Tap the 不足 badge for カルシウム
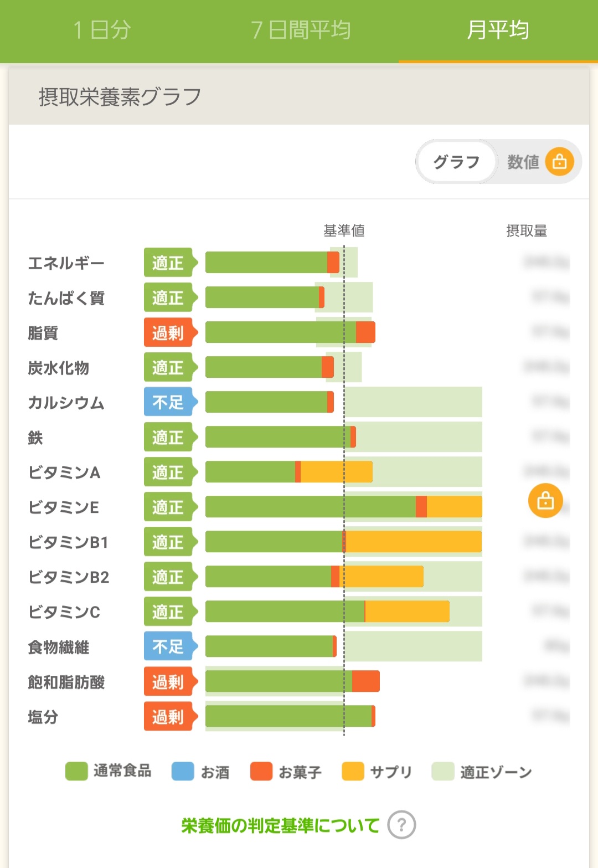Screen dimensions: 598x868 [168, 402]
